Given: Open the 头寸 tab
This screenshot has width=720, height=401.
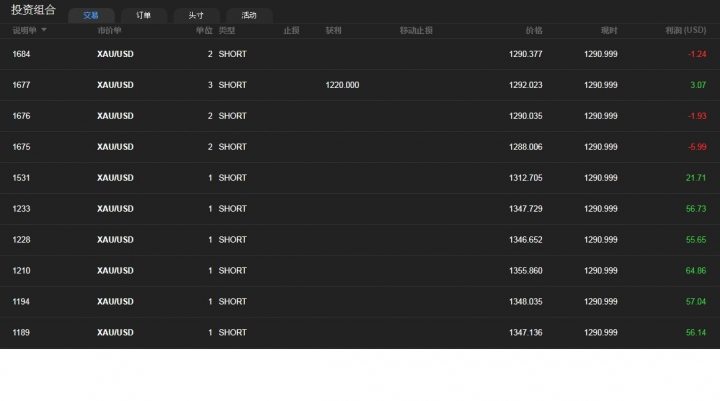Looking at the screenshot, I should click(196, 16).
